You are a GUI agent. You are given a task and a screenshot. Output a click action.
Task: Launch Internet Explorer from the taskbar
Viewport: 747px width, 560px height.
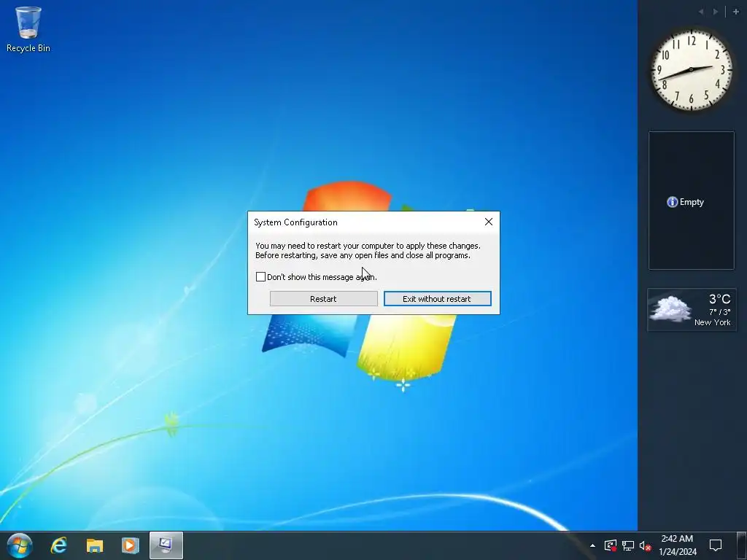tap(59, 545)
